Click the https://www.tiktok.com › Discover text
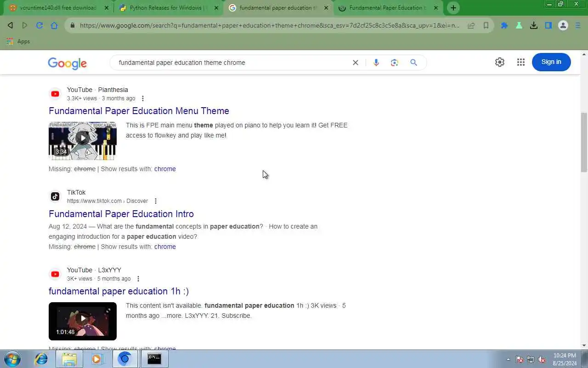Screen dimensions: 588x368 107,201
